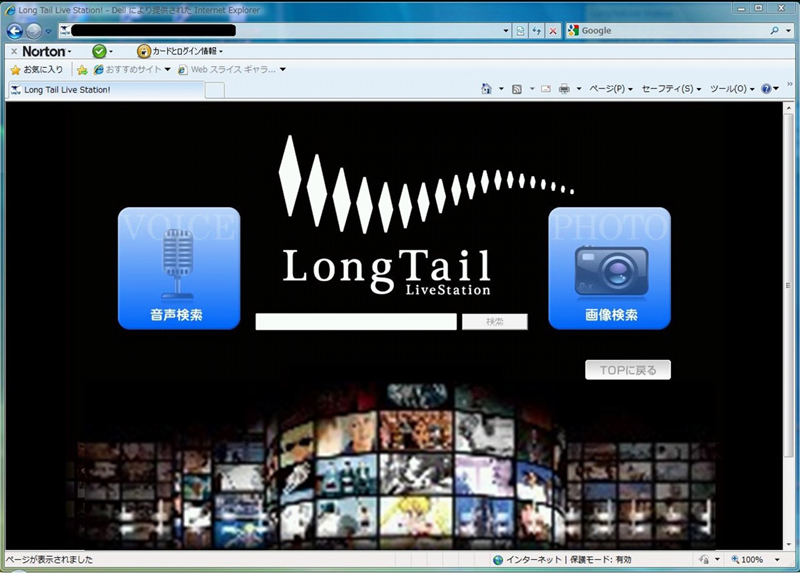Click the Home icon in command bar
Viewport: 800px width, 573px height.
point(486,89)
